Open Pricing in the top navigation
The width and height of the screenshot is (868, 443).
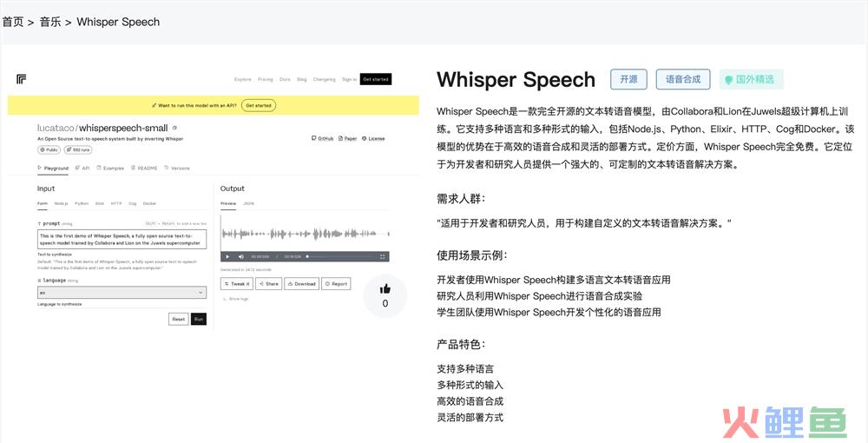pyautogui.click(x=265, y=79)
